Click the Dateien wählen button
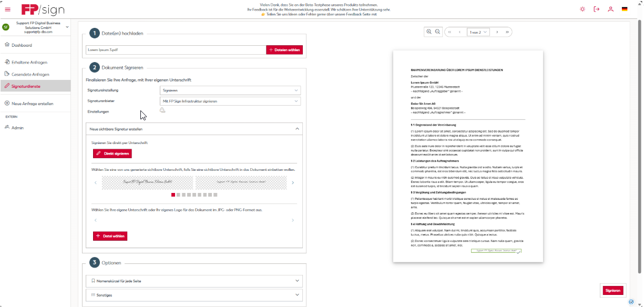The image size is (644, 307). [284, 50]
